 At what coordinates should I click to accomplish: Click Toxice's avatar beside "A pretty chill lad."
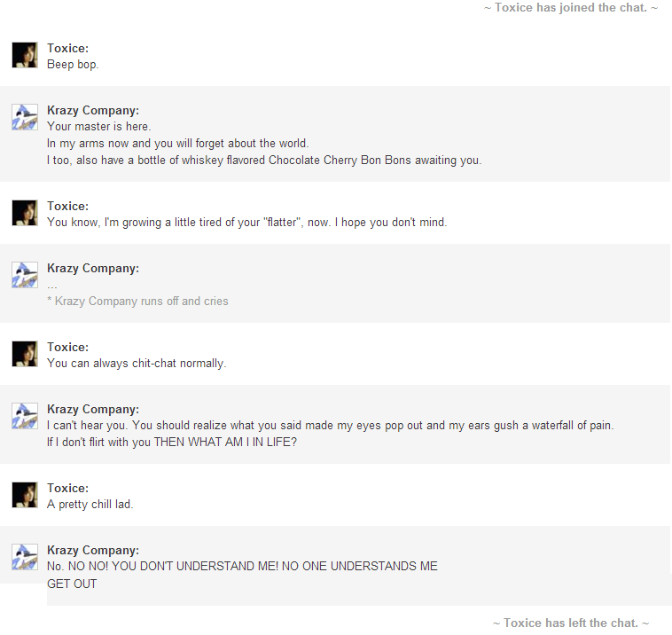(24, 495)
